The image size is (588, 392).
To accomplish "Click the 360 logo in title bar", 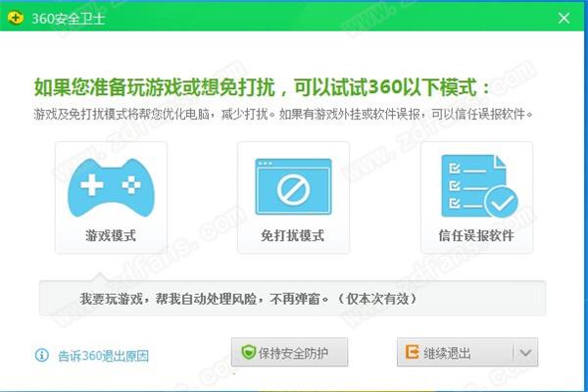I will point(16,18).
